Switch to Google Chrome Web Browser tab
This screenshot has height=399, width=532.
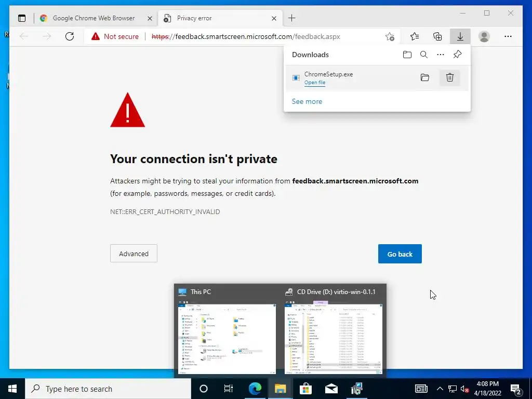click(94, 18)
